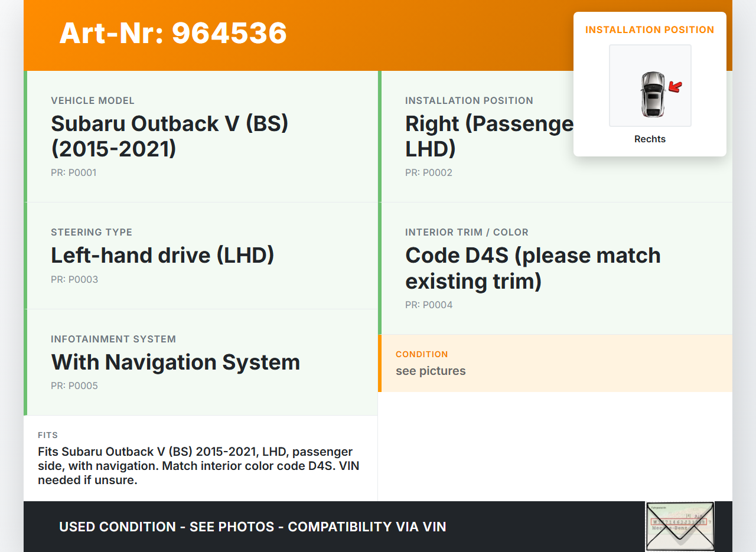Click the PR: P0002 code
The image size is (756, 552).
tap(428, 173)
